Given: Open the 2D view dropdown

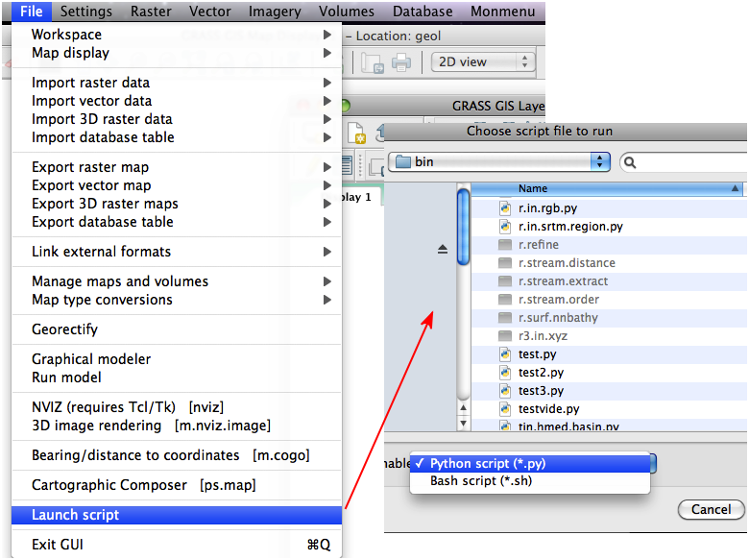Looking at the screenshot, I should (x=484, y=61).
